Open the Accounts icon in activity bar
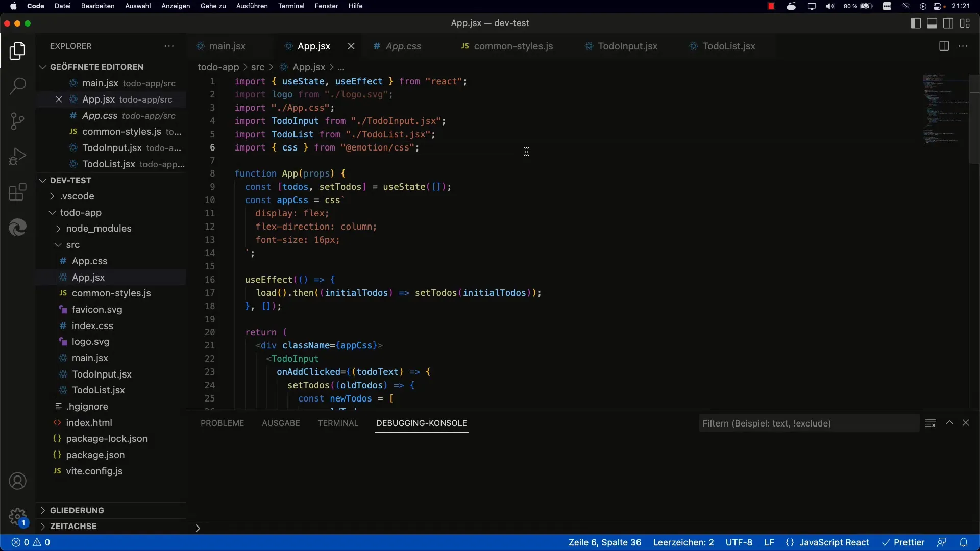 coord(17,481)
